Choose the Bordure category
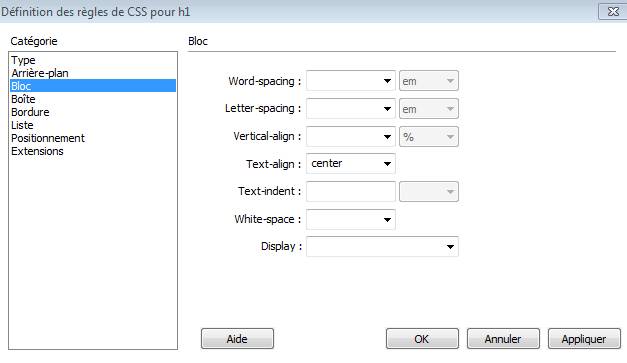The image size is (627, 363). (x=30, y=112)
